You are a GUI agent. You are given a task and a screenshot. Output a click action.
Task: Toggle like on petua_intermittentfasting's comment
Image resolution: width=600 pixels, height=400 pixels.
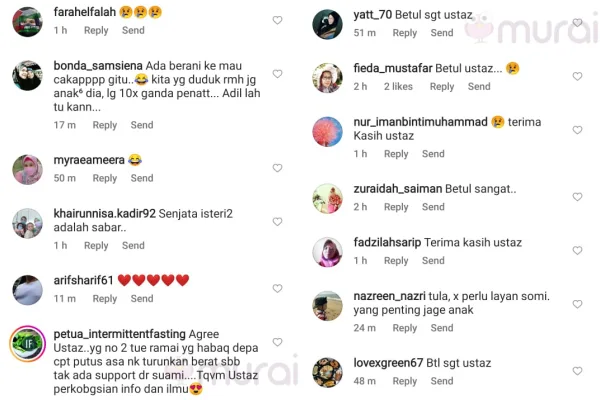click(277, 342)
